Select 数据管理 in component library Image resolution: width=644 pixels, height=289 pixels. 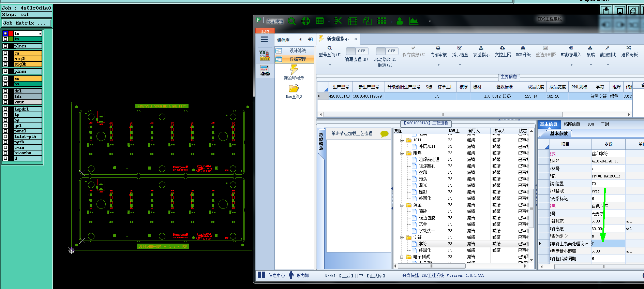[295, 59]
